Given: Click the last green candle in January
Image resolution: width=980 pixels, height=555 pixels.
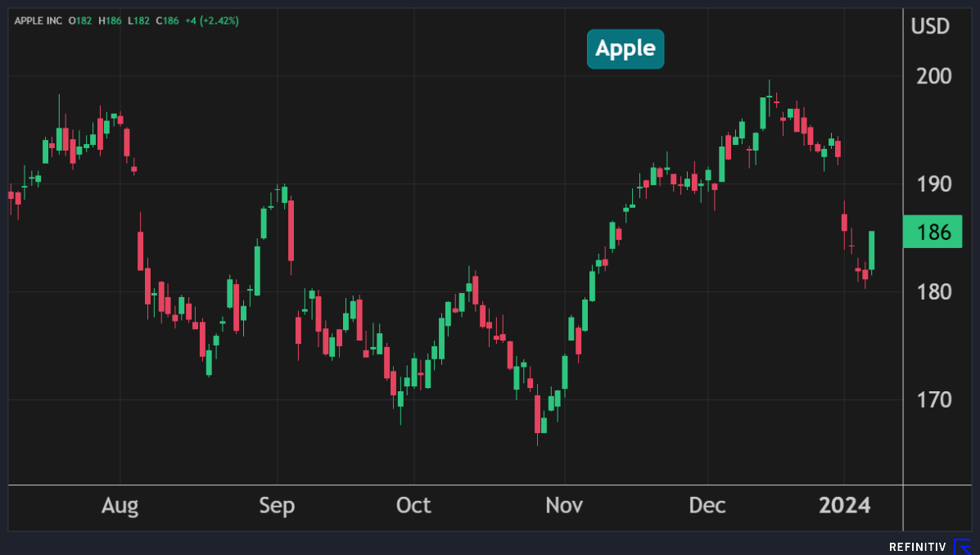Looking at the screenshot, I should click(x=872, y=250).
